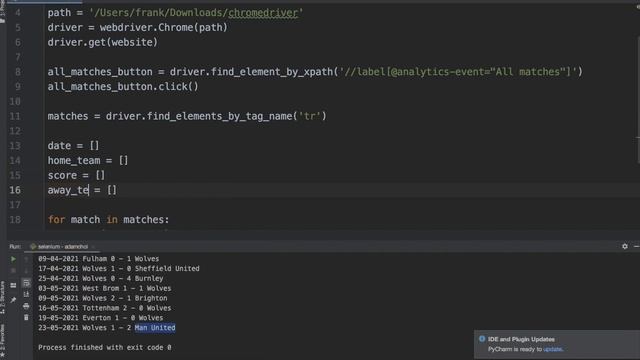Rerun the script with the green arrow

click(13, 259)
